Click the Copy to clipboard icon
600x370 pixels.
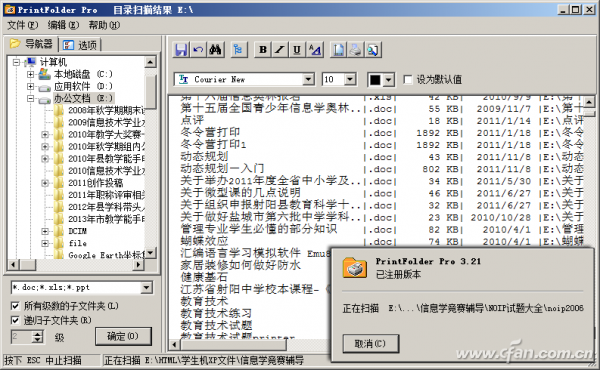[338, 50]
